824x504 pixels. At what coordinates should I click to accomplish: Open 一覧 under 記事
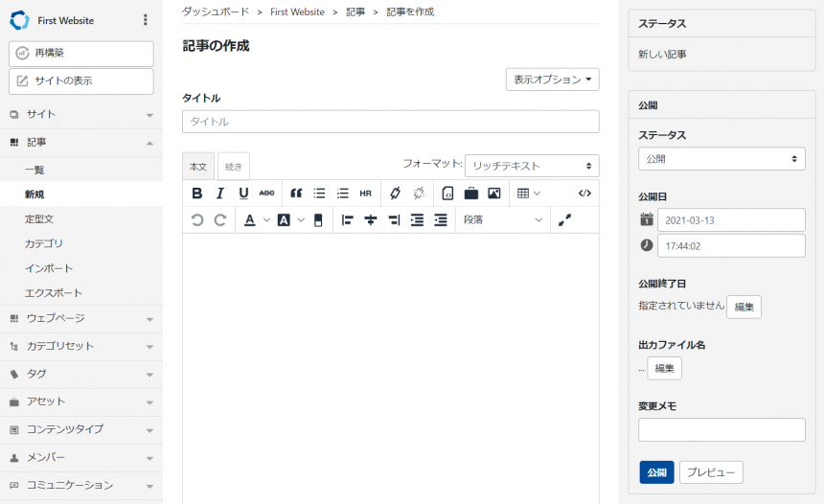point(81,170)
